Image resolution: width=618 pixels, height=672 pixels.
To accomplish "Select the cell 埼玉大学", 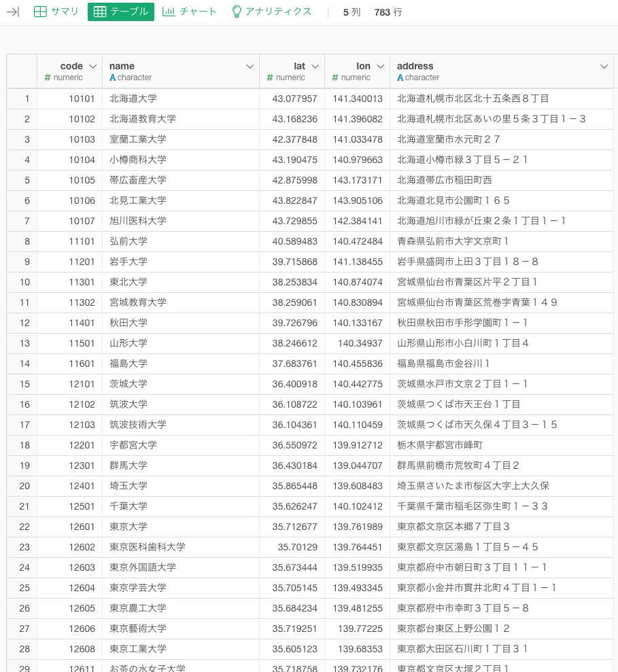I will pyautogui.click(x=181, y=486).
